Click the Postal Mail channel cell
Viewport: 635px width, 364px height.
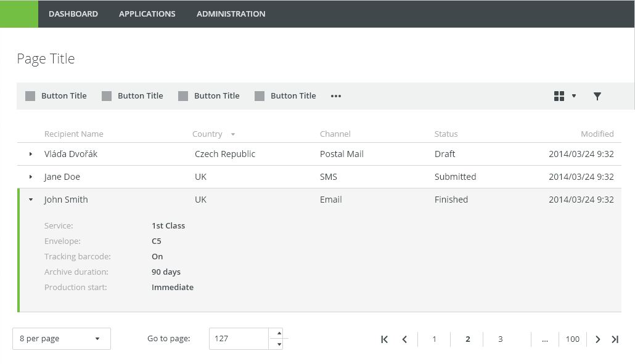pyautogui.click(x=342, y=154)
